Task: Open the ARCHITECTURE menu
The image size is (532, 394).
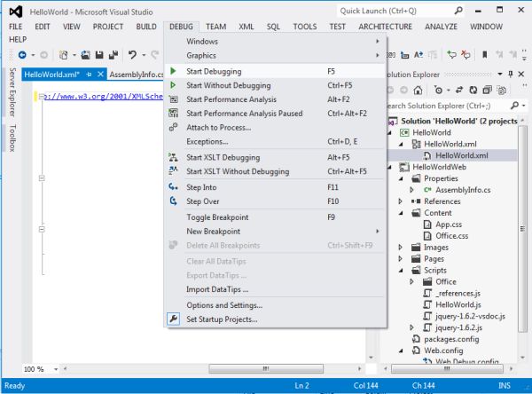Action: pos(385,27)
